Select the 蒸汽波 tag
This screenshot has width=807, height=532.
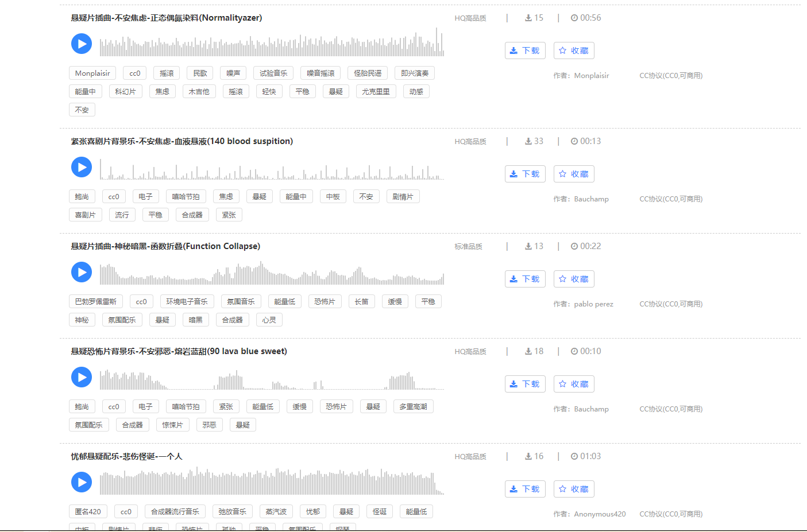(x=276, y=511)
